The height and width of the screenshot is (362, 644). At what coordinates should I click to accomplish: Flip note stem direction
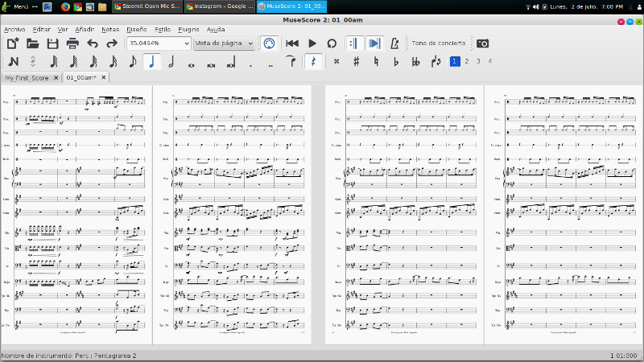[436, 62]
